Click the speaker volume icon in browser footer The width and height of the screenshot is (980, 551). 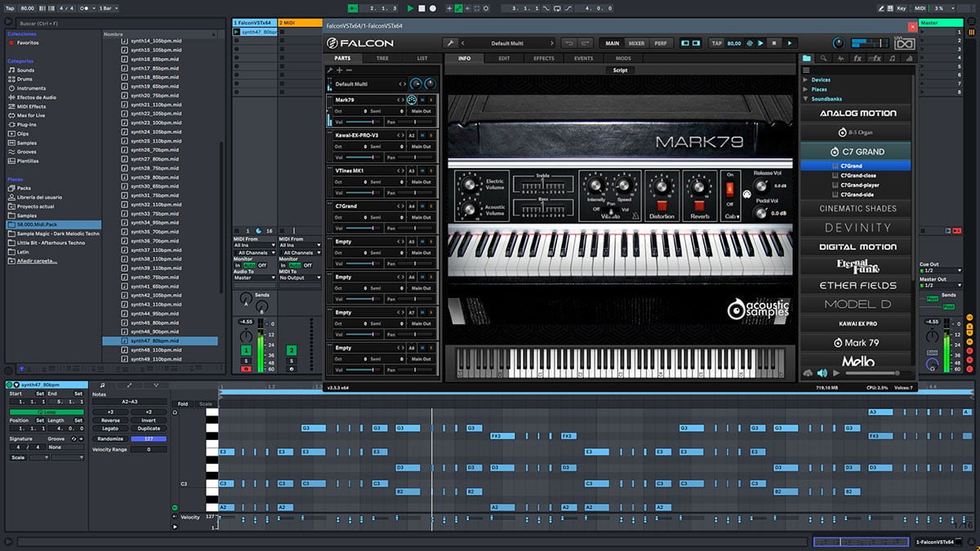pos(822,373)
